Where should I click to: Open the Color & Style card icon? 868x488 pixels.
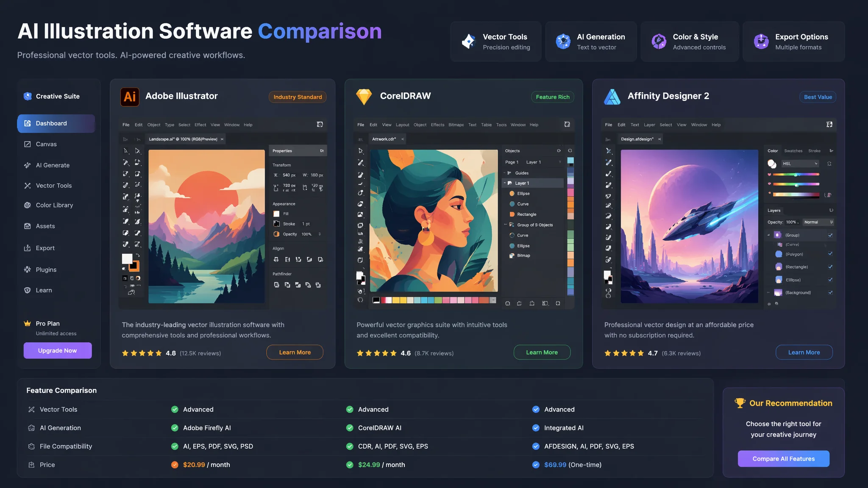[x=659, y=42]
